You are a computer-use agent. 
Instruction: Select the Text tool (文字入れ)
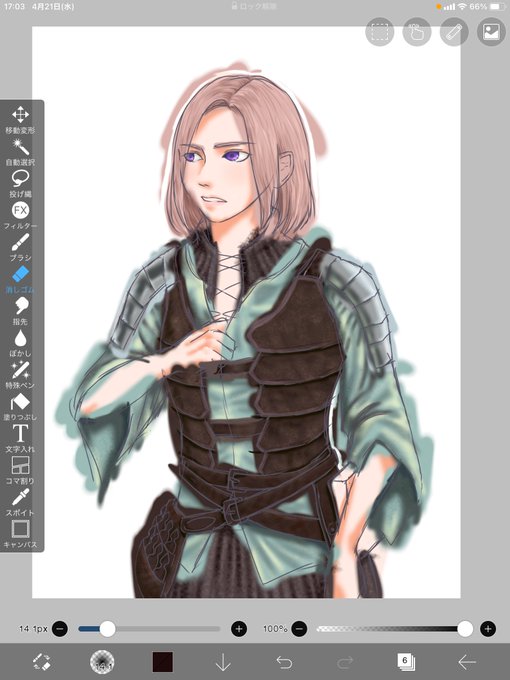coord(20,438)
